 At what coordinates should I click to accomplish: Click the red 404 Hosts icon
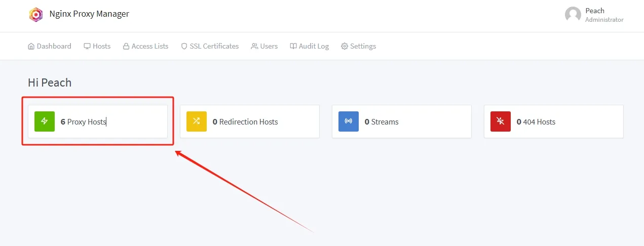(x=501, y=121)
